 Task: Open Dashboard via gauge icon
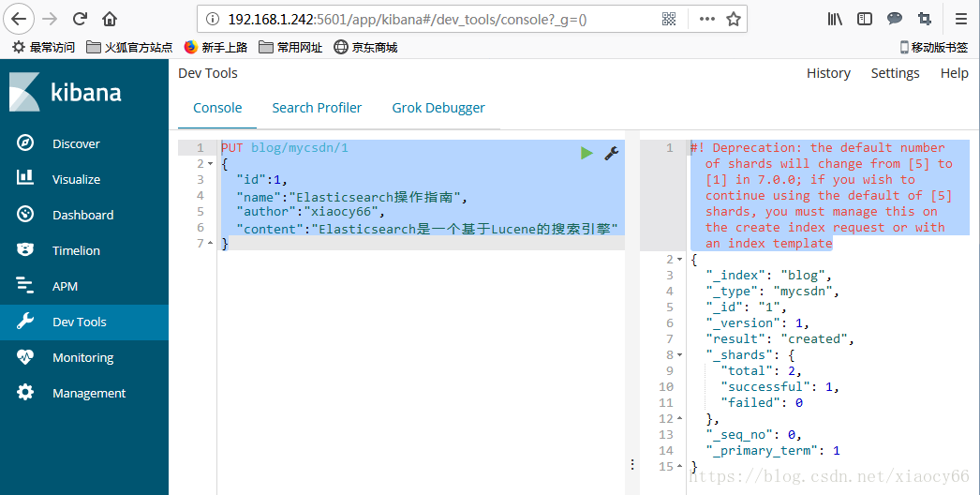(x=25, y=214)
